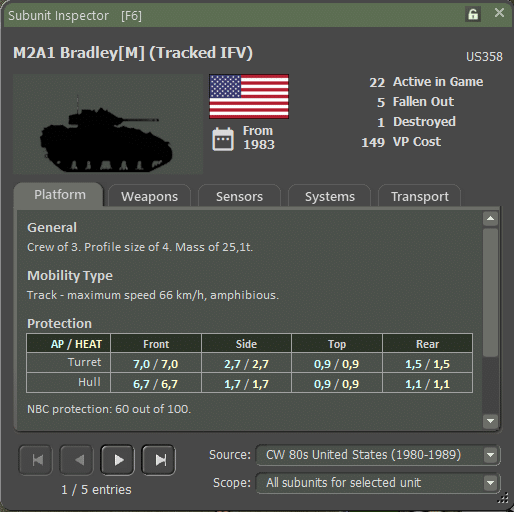Image resolution: width=514 pixels, height=512 pixels.
Task: Click the Hull Front 6,7 / 6,7 cell
Action: point(156,384)
